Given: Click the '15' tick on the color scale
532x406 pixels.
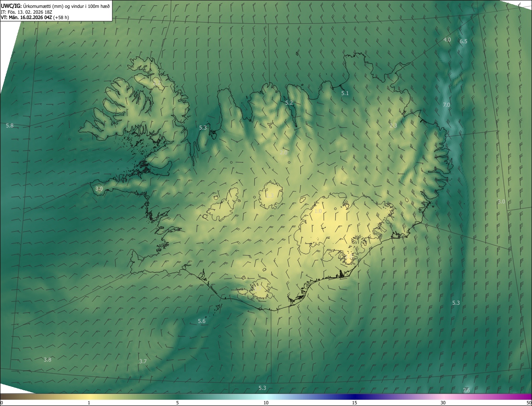Looking at the screenshot, I should (355, 403).
